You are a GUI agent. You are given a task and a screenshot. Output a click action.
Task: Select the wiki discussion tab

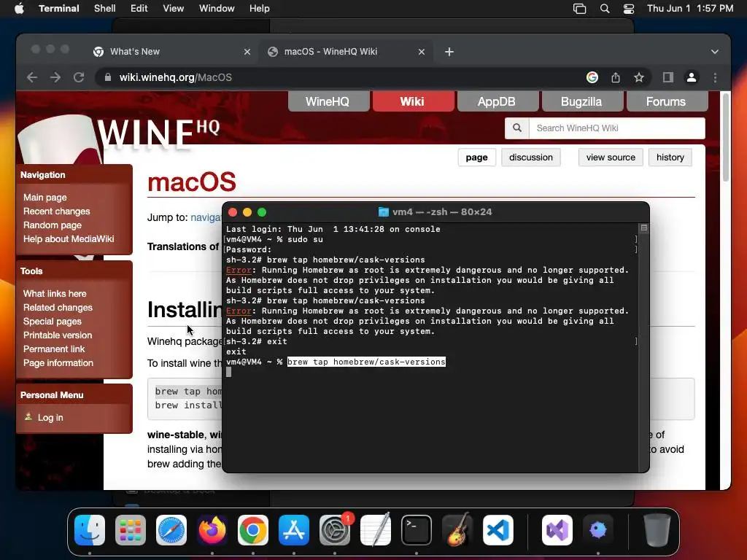click(531, 157)
